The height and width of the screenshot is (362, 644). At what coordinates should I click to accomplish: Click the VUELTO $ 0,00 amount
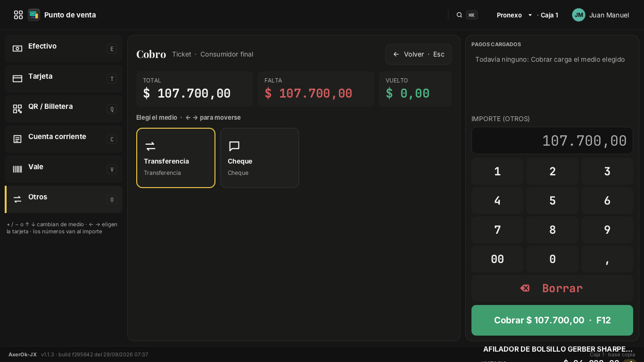pos(408,93)
